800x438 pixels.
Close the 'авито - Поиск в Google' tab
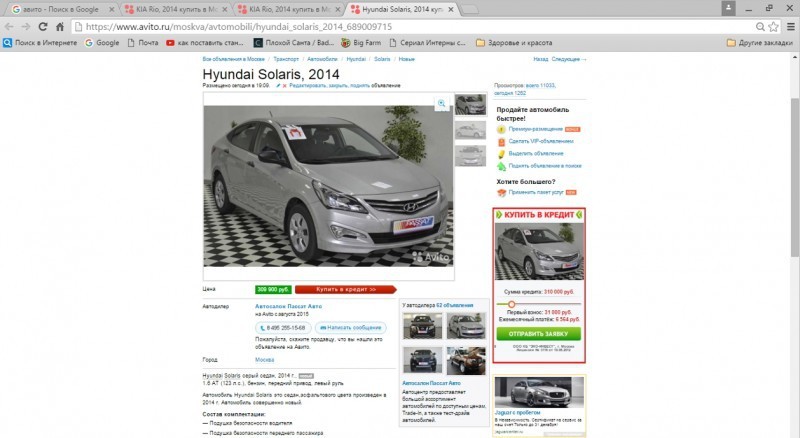pos(112,9)
